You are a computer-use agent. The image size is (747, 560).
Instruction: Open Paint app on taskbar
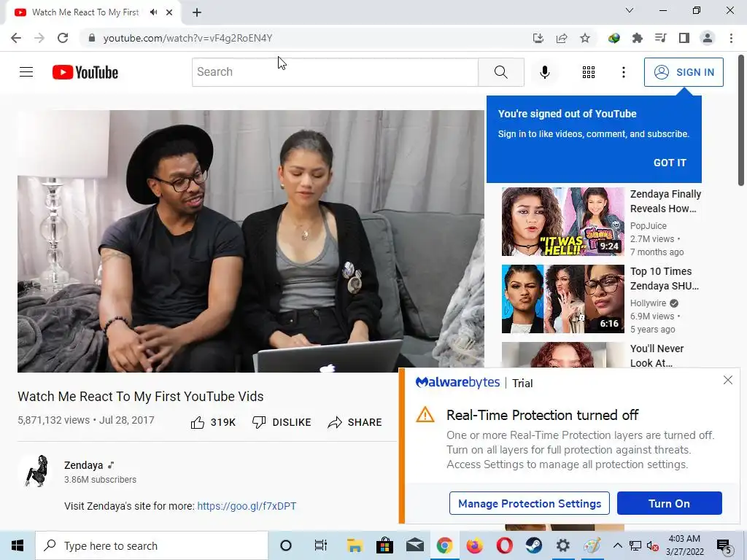click(592, 545)
